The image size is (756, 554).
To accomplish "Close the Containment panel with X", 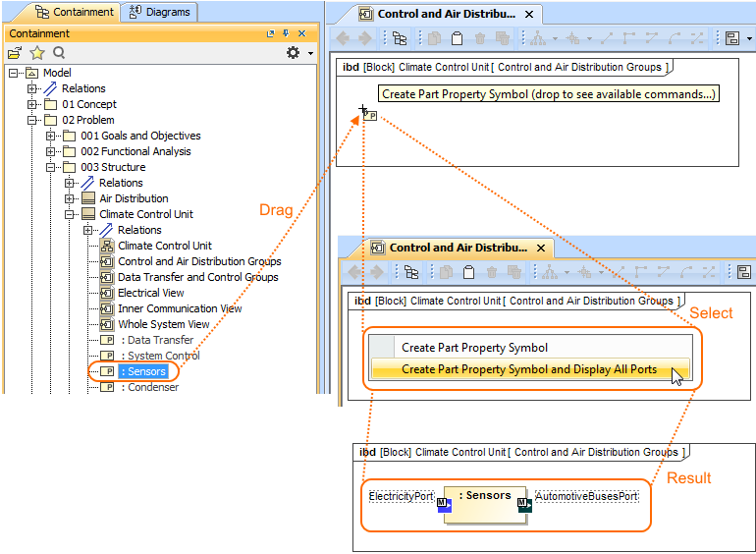I will 299,33.
